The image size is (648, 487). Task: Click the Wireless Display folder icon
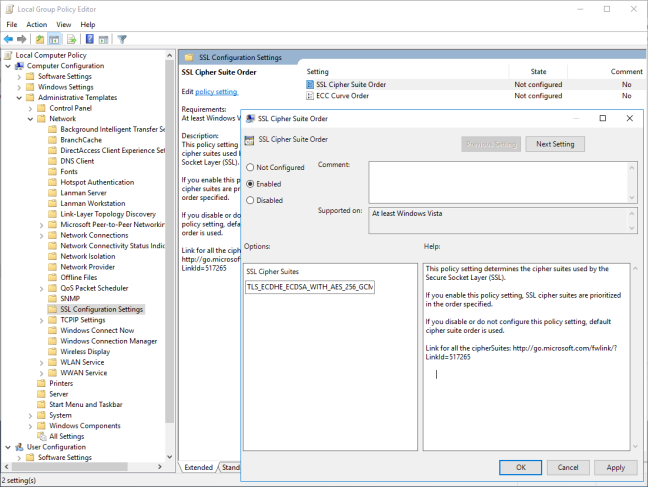(x=52, y=351)
